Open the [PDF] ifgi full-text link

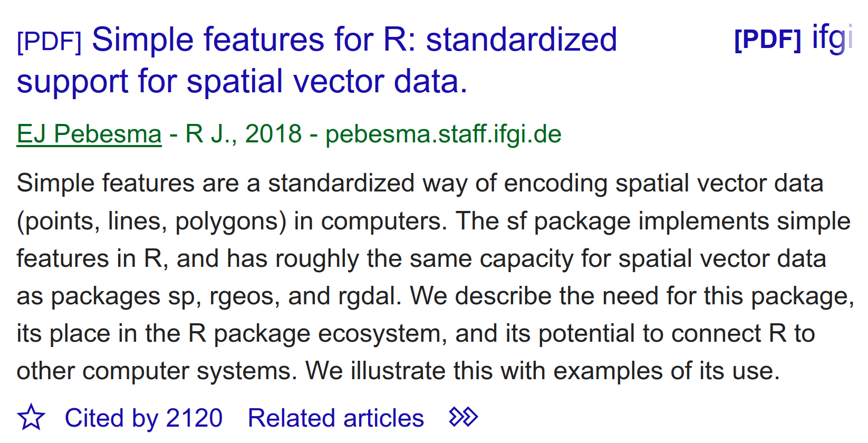point(793,38)
